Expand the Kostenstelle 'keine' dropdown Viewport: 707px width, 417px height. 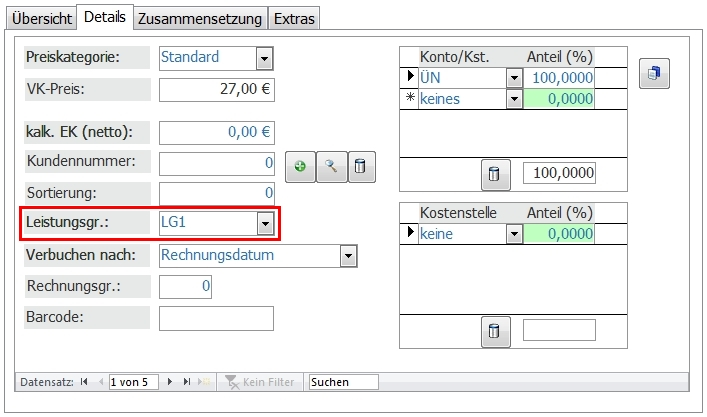coord(514,234)
